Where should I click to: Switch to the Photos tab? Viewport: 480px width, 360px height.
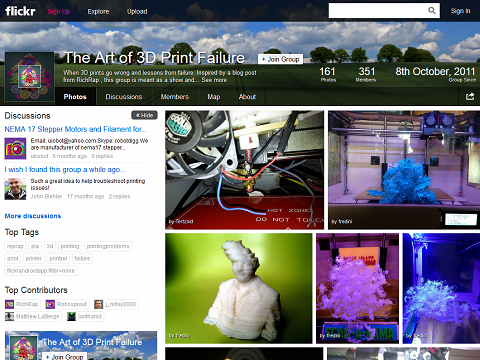pos(75,97)
